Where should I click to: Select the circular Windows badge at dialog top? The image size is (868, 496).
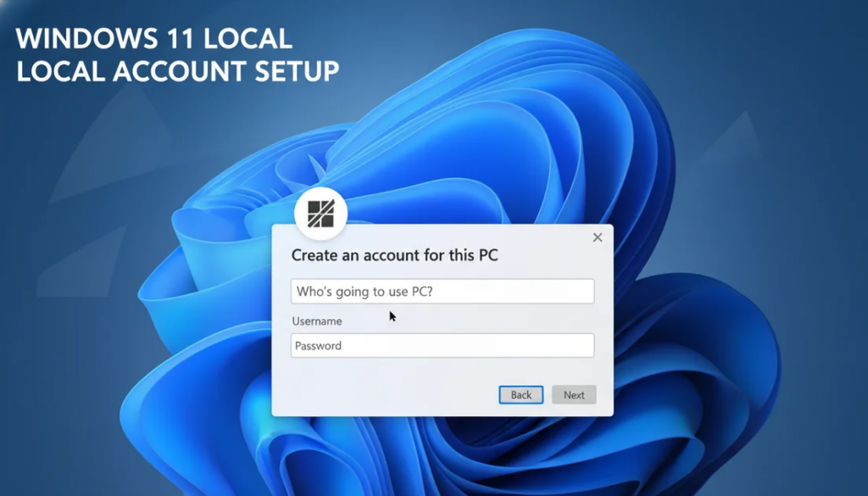(x=322, y=215)
